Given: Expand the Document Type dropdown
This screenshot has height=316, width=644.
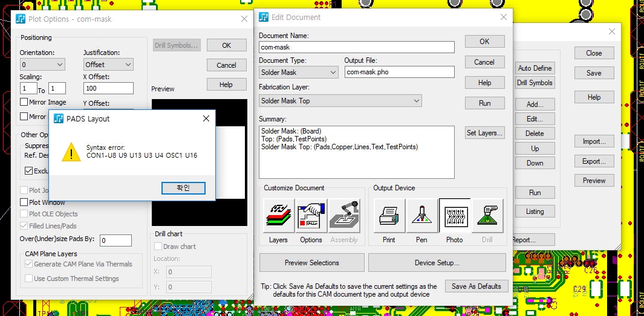Looking at the screenshot, I should 298,73.
